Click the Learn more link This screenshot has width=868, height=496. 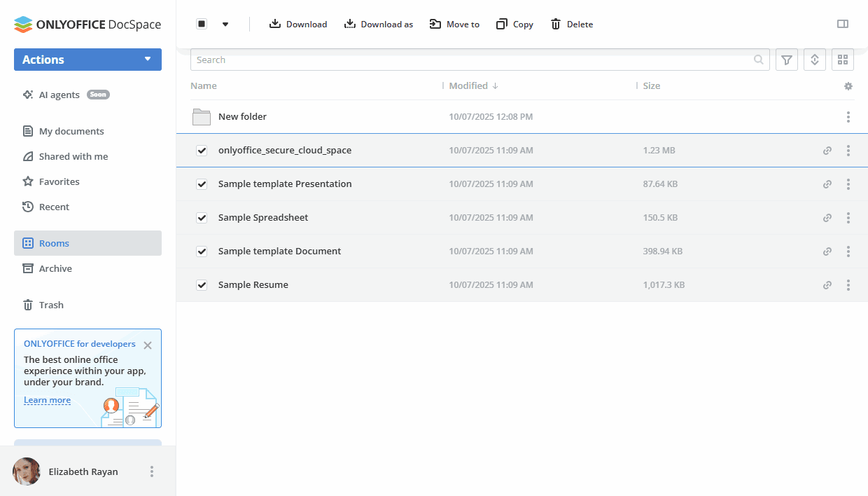47,400
